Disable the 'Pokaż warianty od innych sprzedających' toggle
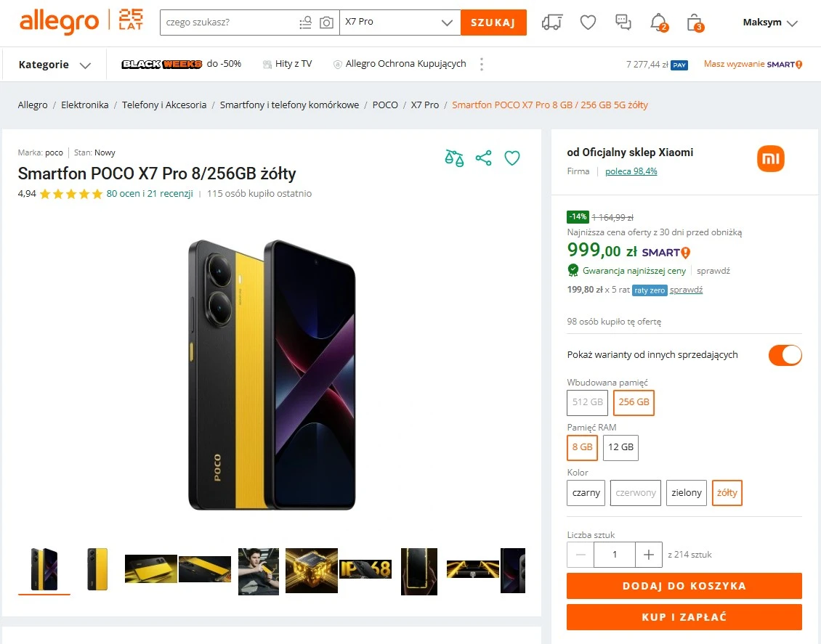The height and width of the screenshot is (644, 821). pos(785,355)
